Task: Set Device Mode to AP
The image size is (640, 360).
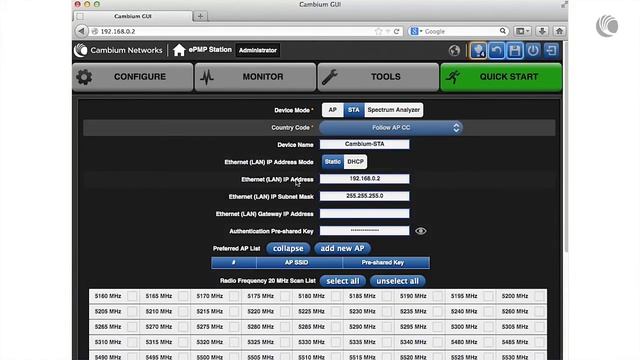Action: tap(333, 110)
